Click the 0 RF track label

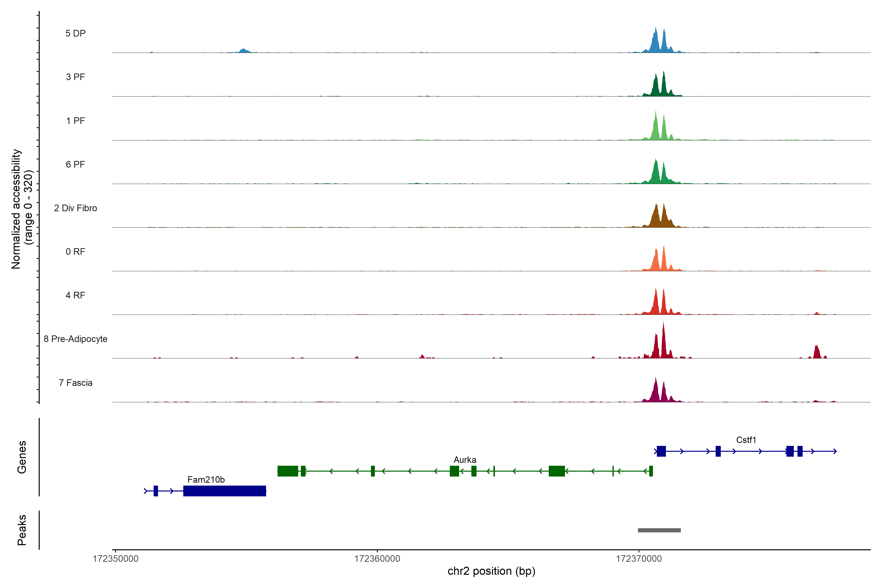(75, 252)
